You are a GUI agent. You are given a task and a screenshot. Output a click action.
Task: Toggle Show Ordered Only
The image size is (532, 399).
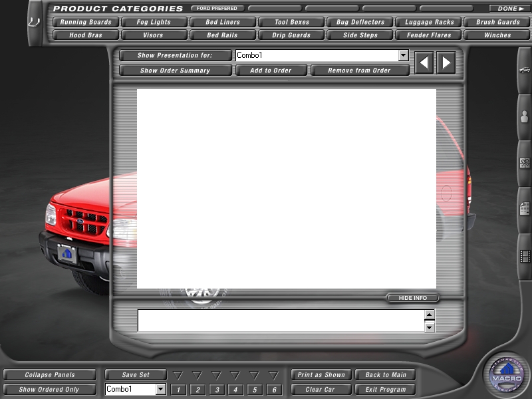(x=49, y=390)
